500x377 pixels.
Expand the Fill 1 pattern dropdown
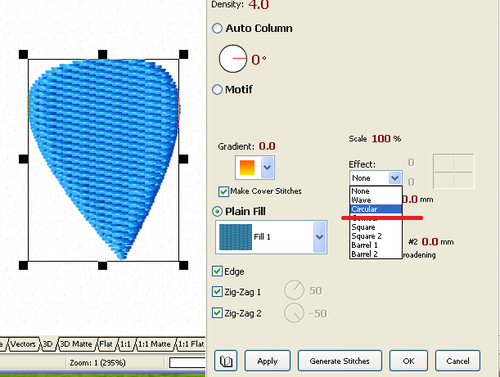[x=319, y=237]
